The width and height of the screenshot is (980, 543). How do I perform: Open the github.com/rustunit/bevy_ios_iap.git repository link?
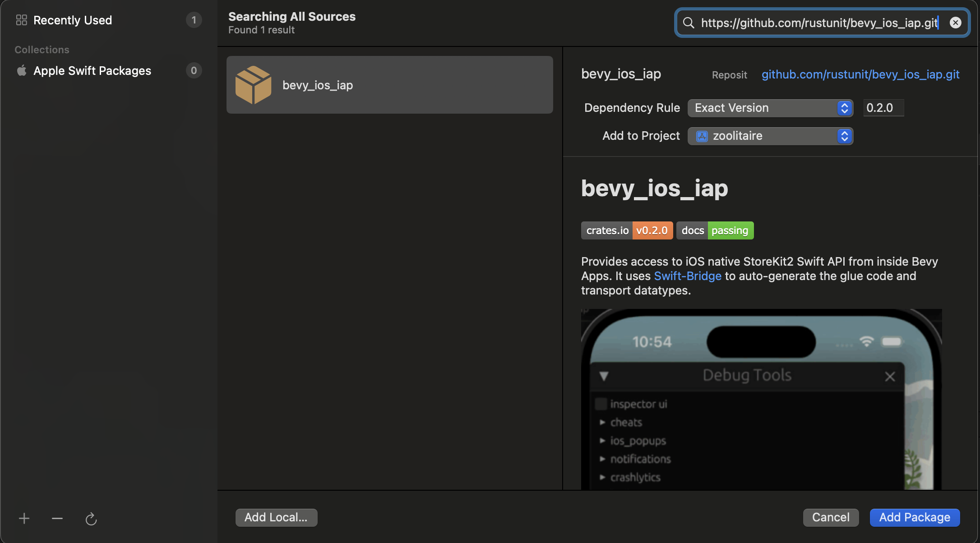pos(860,74)
